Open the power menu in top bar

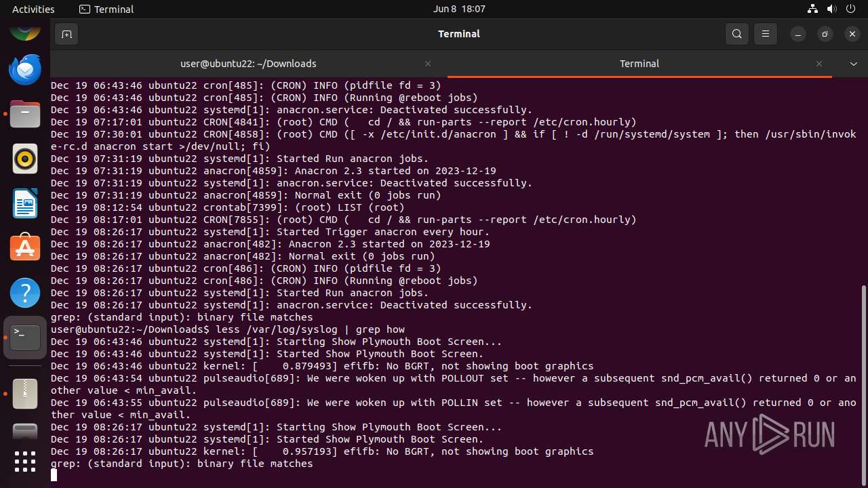[850, 9]
